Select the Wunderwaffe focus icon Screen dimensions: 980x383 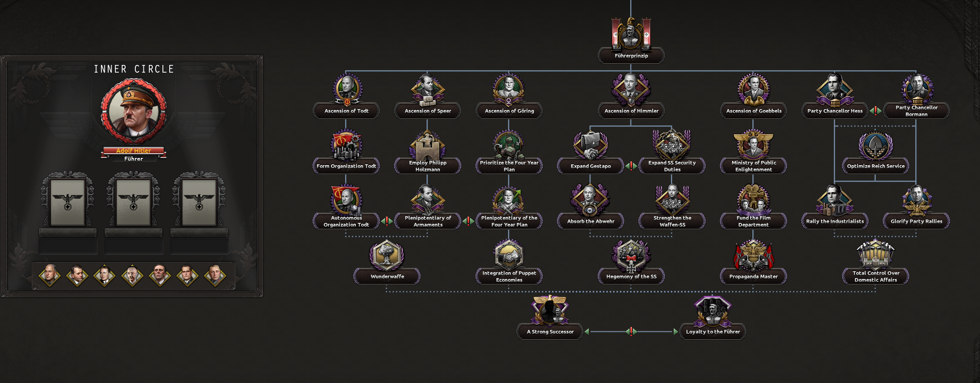pyautogui.click(x=386, y=256)
